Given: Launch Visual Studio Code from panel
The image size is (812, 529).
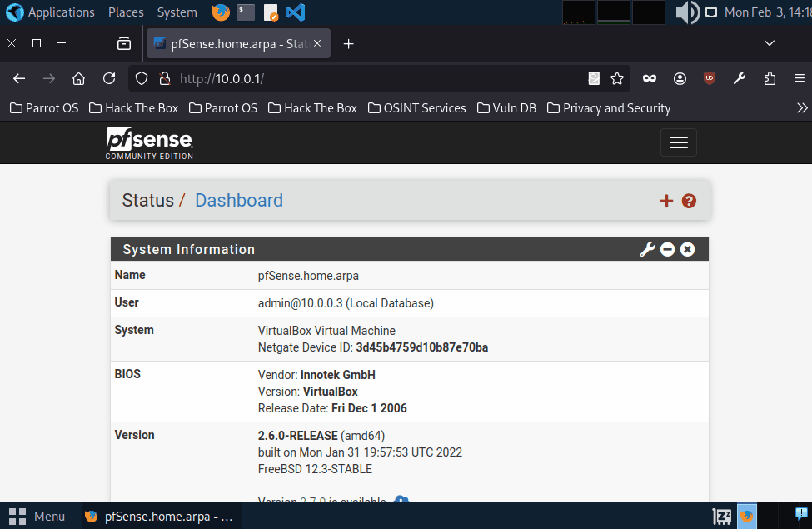Looking at the screenshot, I should click(296, 12).
